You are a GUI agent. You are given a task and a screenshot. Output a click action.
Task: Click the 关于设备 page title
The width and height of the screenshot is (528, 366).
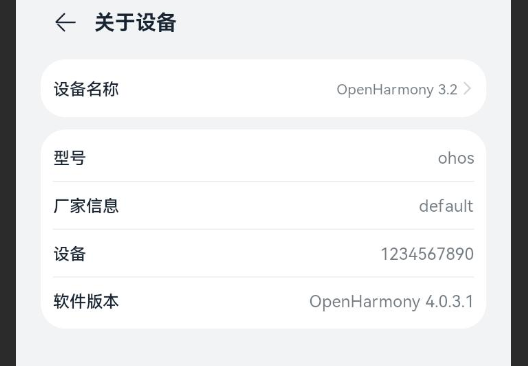pyautogui.click(x=135, y=23)
